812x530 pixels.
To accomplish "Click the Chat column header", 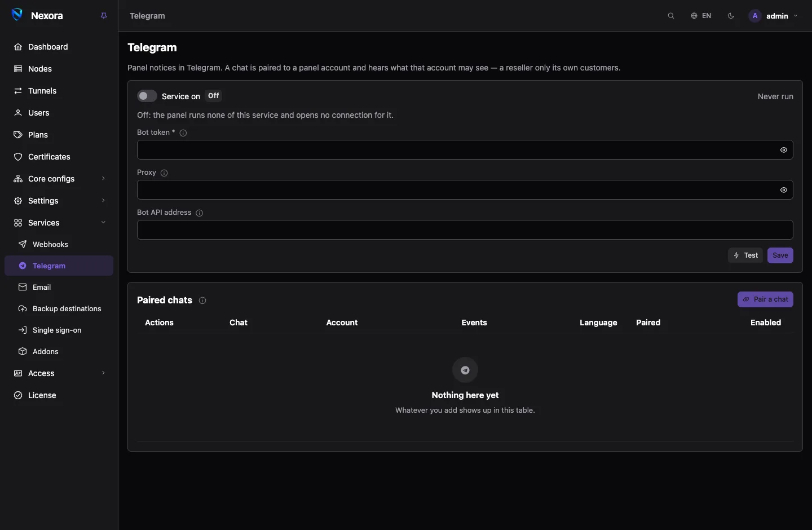I will (239, 323).
